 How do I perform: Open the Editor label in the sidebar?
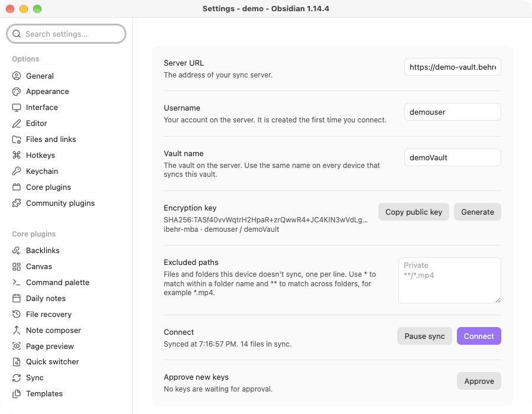tap(37, 124)
